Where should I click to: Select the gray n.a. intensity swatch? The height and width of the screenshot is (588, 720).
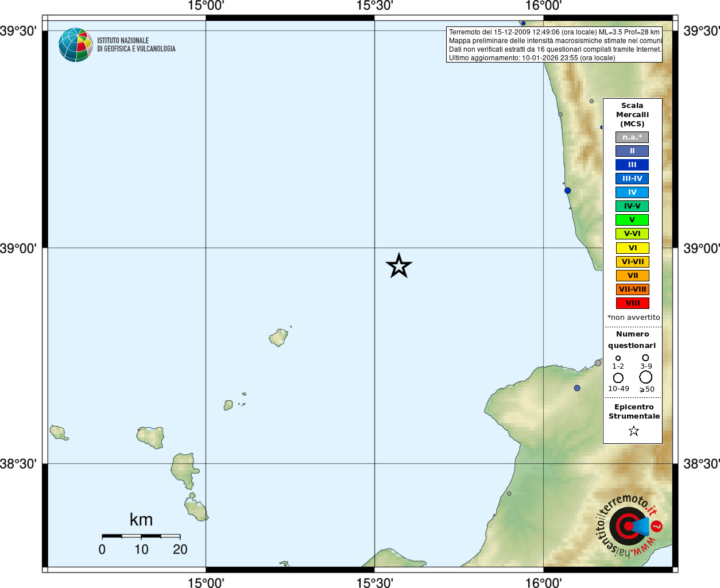pos(632,137)
